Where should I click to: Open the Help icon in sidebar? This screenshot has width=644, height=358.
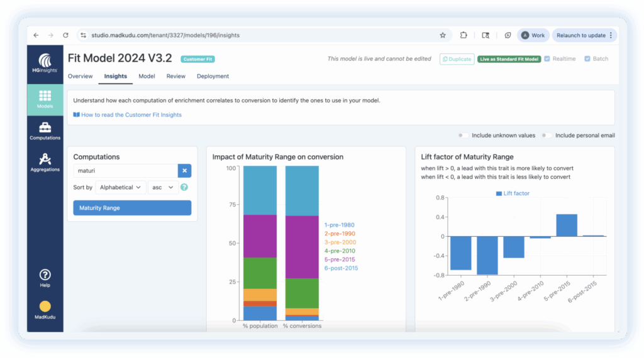pyautogui.click(x=45, y=277)
